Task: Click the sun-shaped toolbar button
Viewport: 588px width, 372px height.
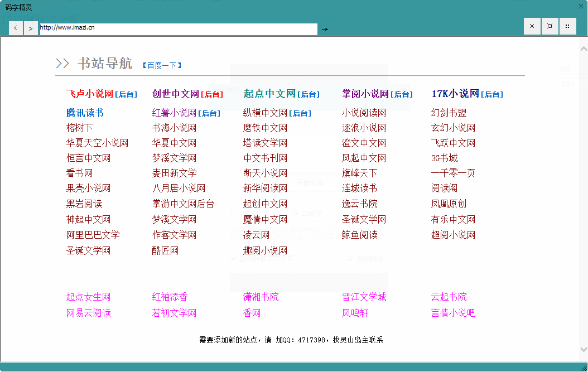Action: 550,26
